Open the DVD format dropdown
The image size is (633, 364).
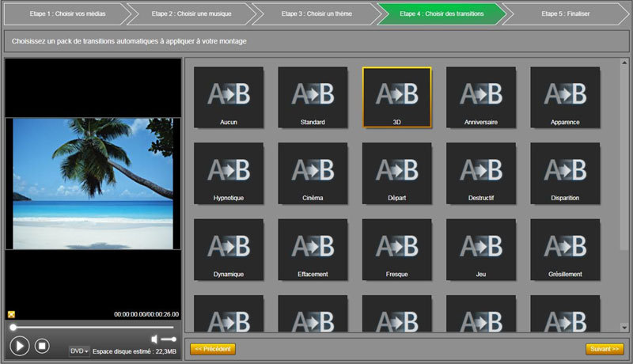tap(79, 351)
